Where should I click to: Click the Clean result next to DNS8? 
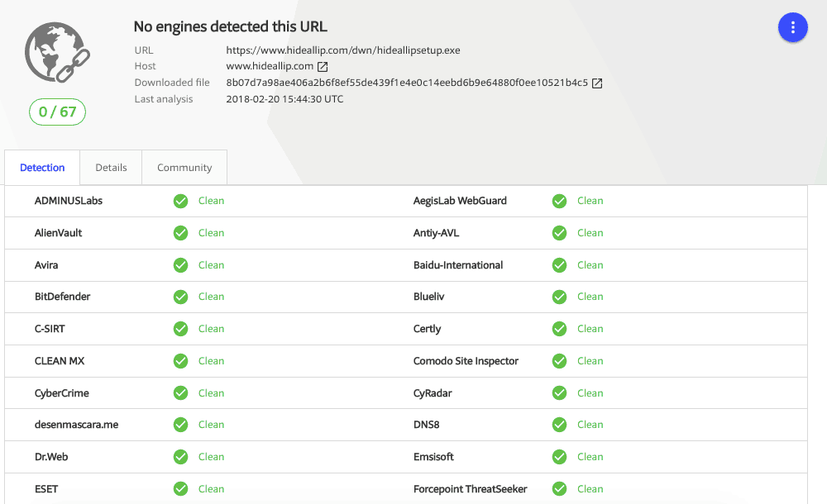(x=590, y=425)
